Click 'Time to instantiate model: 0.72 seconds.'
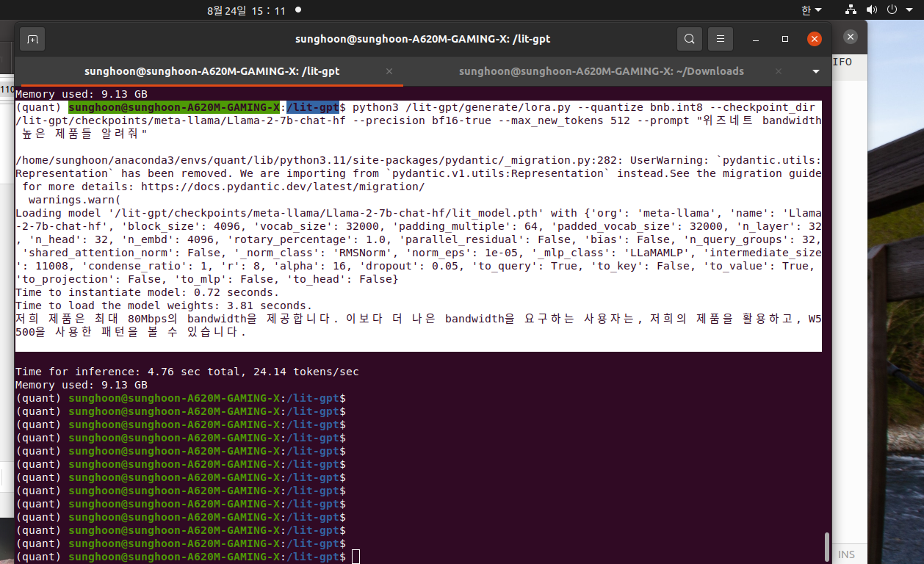 pos(147,292)
